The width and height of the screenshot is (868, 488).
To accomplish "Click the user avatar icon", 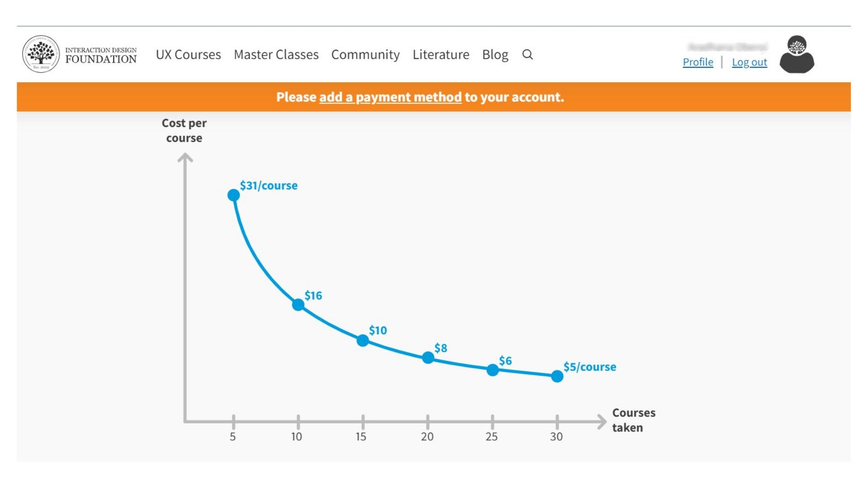I will pyautogui.click(x=797, y=55).
